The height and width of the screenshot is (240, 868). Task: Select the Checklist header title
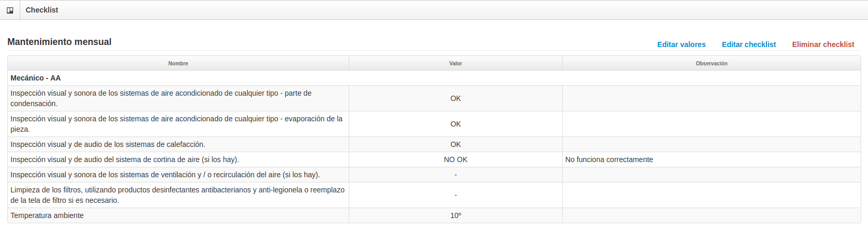[x=42, y=10]
